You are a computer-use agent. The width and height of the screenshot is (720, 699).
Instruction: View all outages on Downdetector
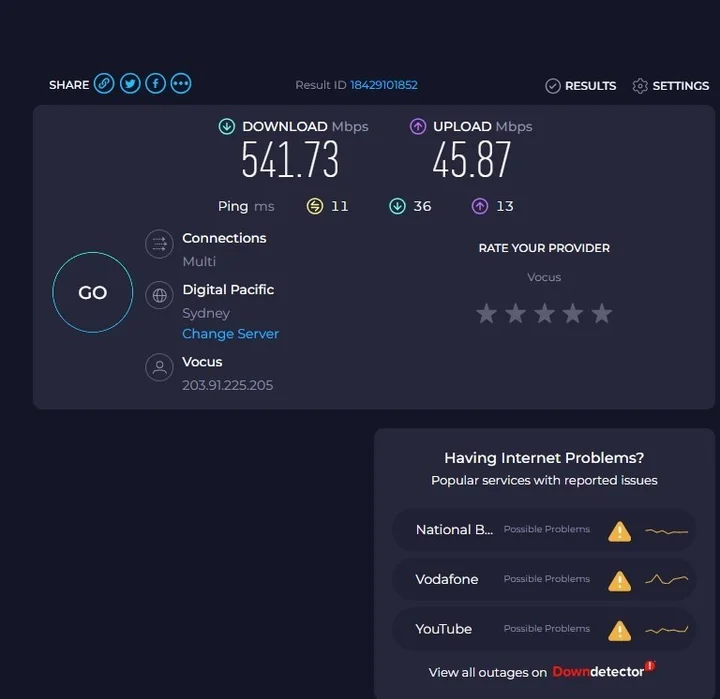click(x=543, y=672)
